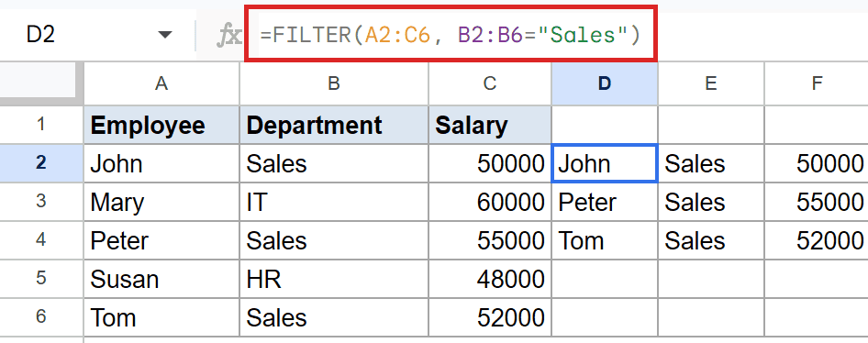This screenshot has height=343, width=868.
Task: Select cell C5 containing 48000
Action: [490, 279]
